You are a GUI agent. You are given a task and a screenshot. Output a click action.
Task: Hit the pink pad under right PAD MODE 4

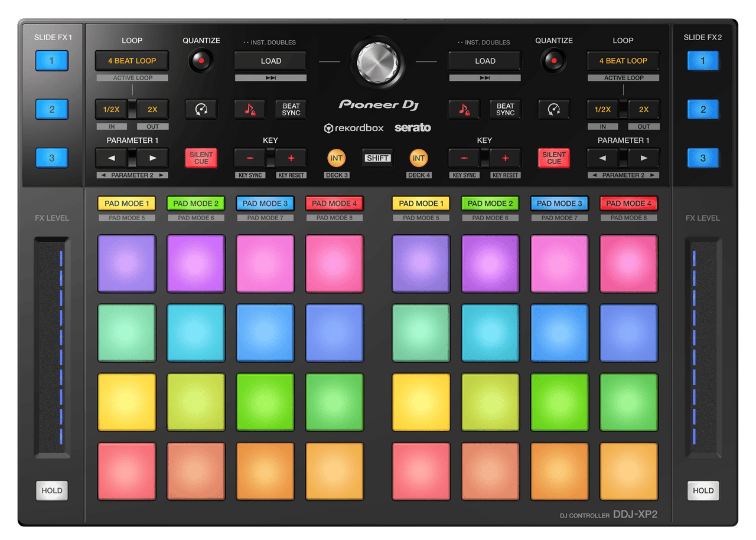[x=628, y=264]
